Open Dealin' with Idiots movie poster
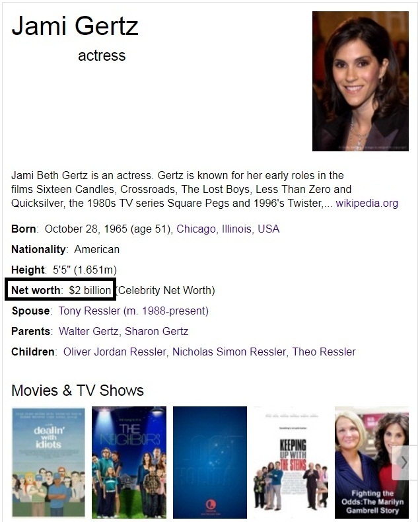Image resolution: width=420 pixels, height=522 pixels. 49,463
